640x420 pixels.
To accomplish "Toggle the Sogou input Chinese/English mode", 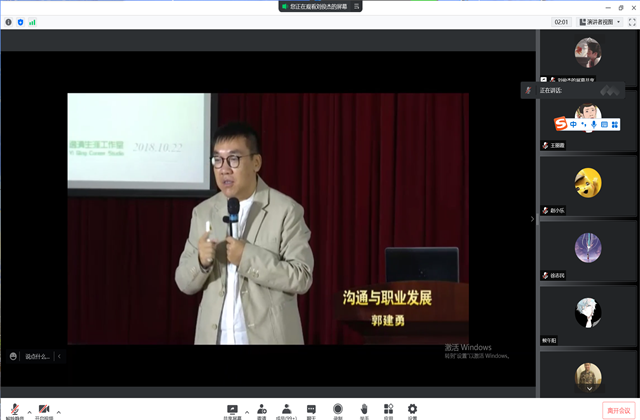I will (x=574, y=124).
